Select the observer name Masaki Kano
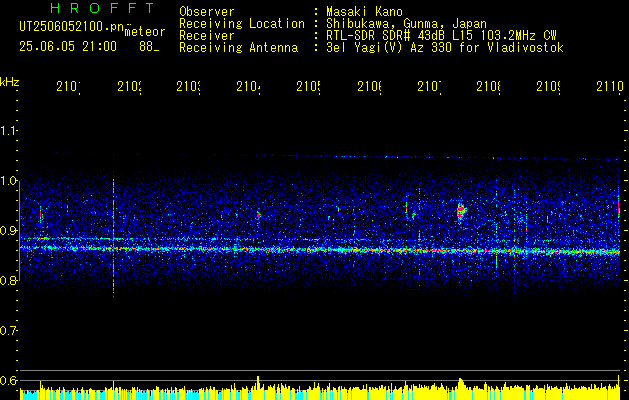The width and height of the screenshot is (629, 400). [x=364, y=12]
